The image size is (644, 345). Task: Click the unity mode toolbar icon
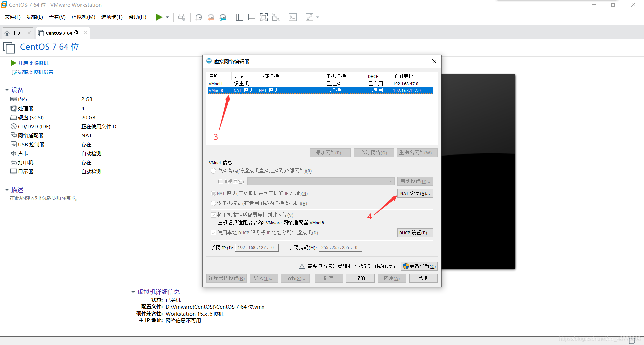point(276,17)
